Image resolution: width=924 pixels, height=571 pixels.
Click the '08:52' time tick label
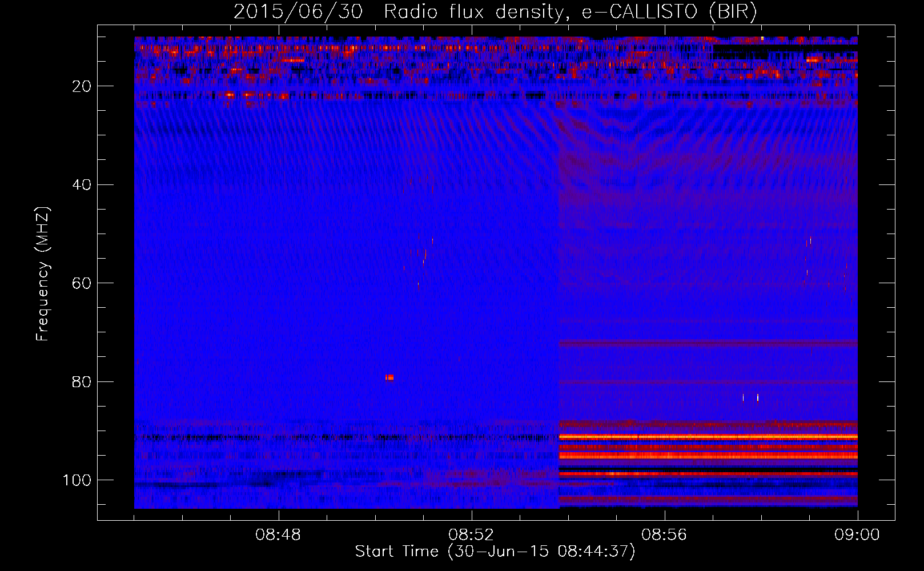click(x=471, y=535)
